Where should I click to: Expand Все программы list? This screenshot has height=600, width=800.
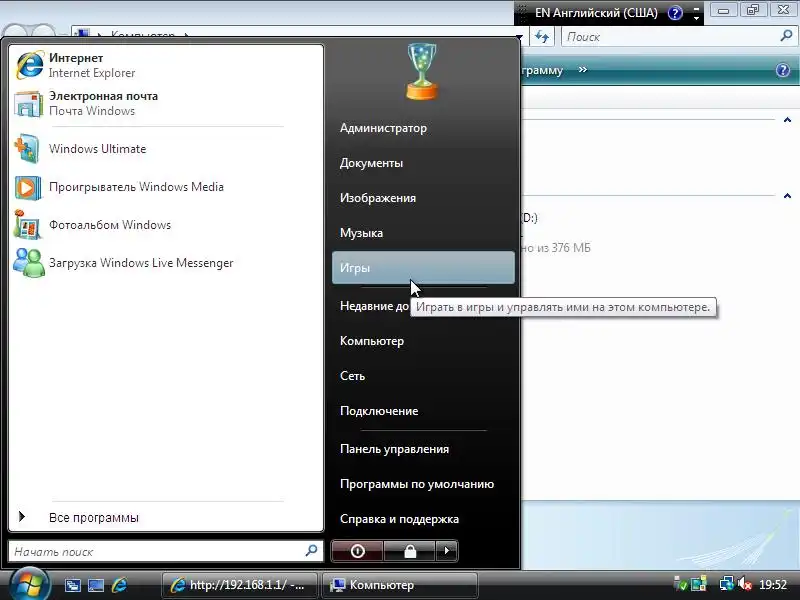click(x=166, y=518)
